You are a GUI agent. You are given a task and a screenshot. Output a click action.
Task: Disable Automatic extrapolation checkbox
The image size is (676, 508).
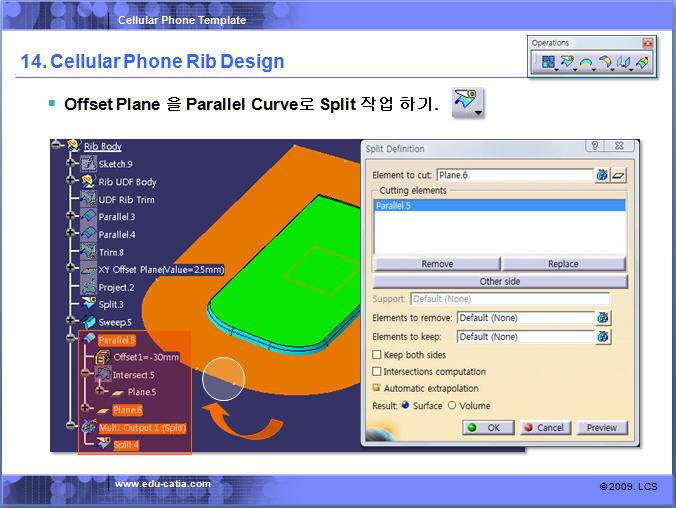tap(377, 388)
